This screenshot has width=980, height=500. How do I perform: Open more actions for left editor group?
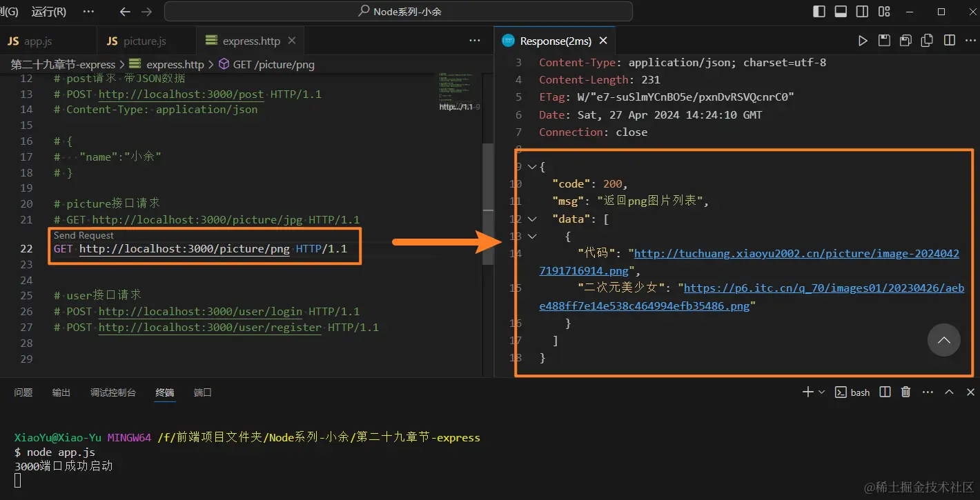point(475,41)
